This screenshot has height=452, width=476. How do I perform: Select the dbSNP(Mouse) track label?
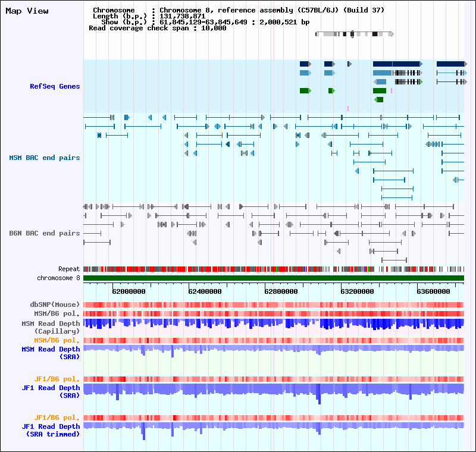coord(55,305)
